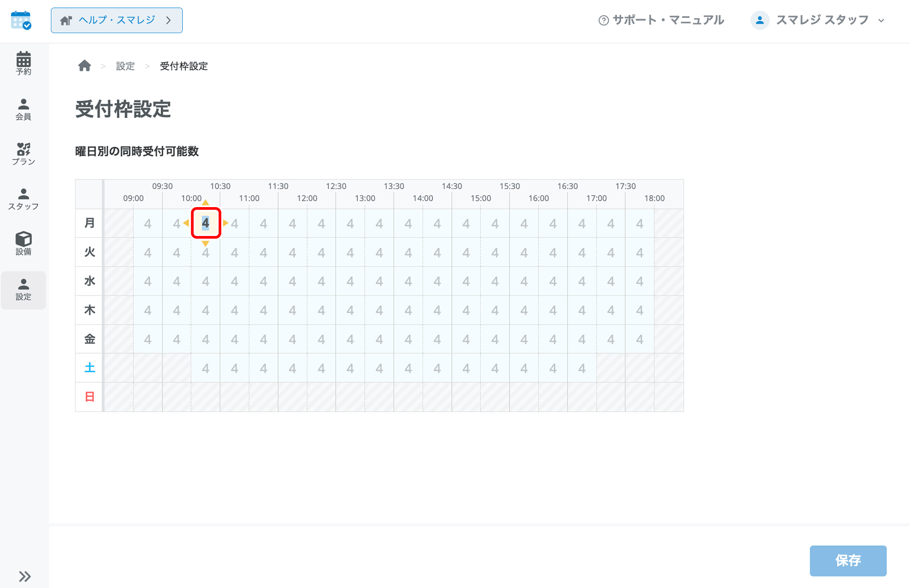Click the 12:00 time column header
This screenshot has width=910, height=588.
(307, 198)
